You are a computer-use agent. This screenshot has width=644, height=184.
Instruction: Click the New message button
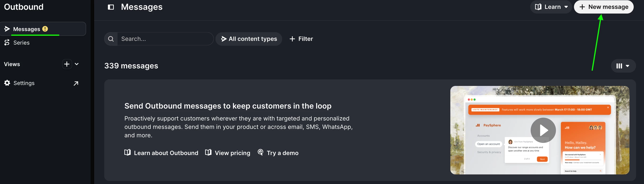click(x=603, y=7)
